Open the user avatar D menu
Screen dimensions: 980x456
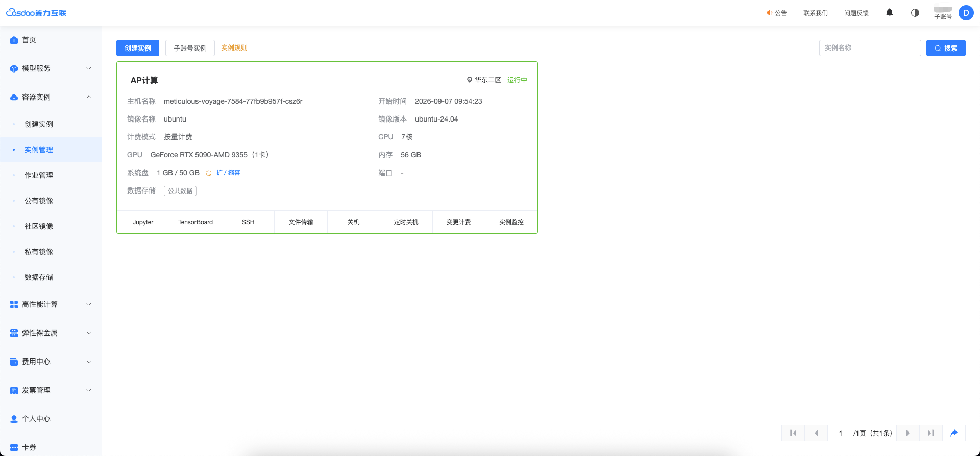(x=966, y=13)
